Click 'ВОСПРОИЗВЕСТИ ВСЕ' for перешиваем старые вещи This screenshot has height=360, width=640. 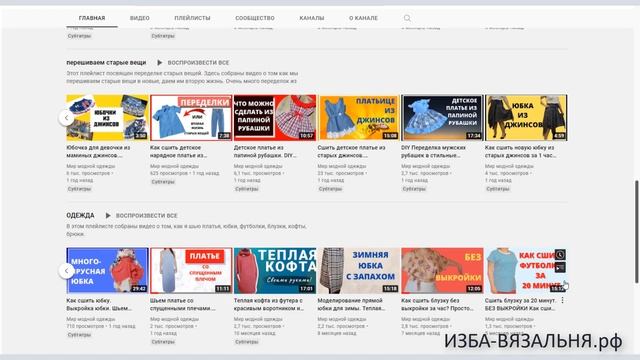point(198,62)
